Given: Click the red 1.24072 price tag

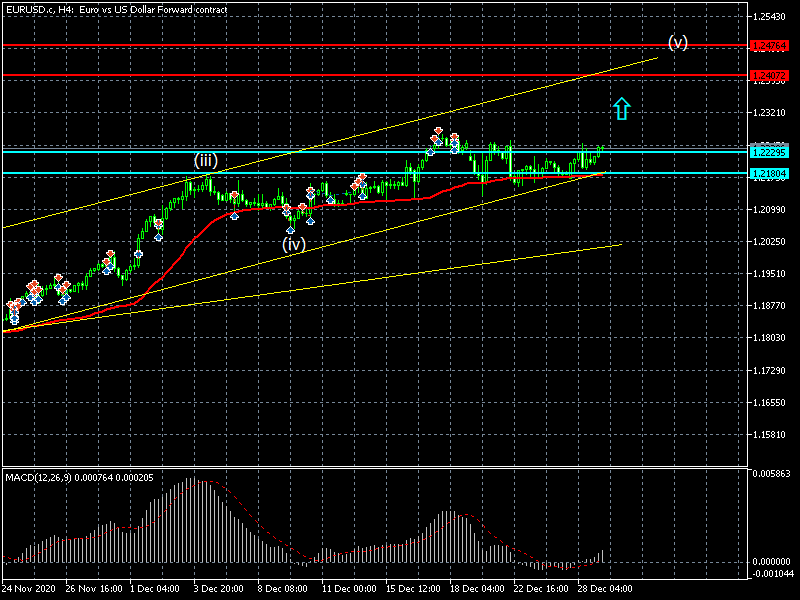Looking at the screenshot, I should 770,76.
